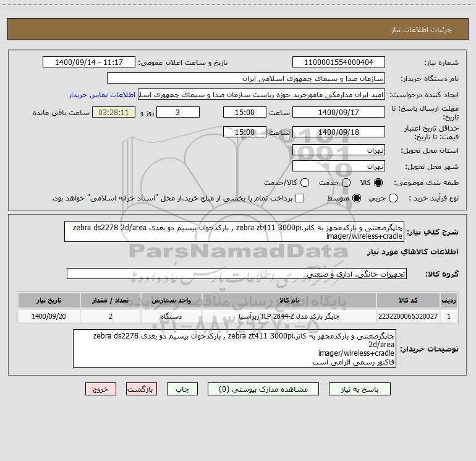The image size is (476, 461).
Task: Click the 'خروج' exit button
Action: point(101,389)
